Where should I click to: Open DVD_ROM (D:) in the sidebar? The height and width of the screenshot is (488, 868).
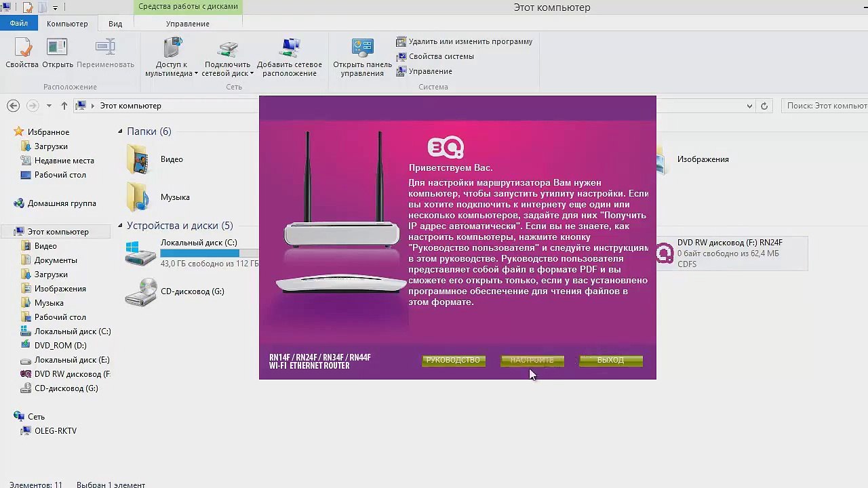[60, 346]
